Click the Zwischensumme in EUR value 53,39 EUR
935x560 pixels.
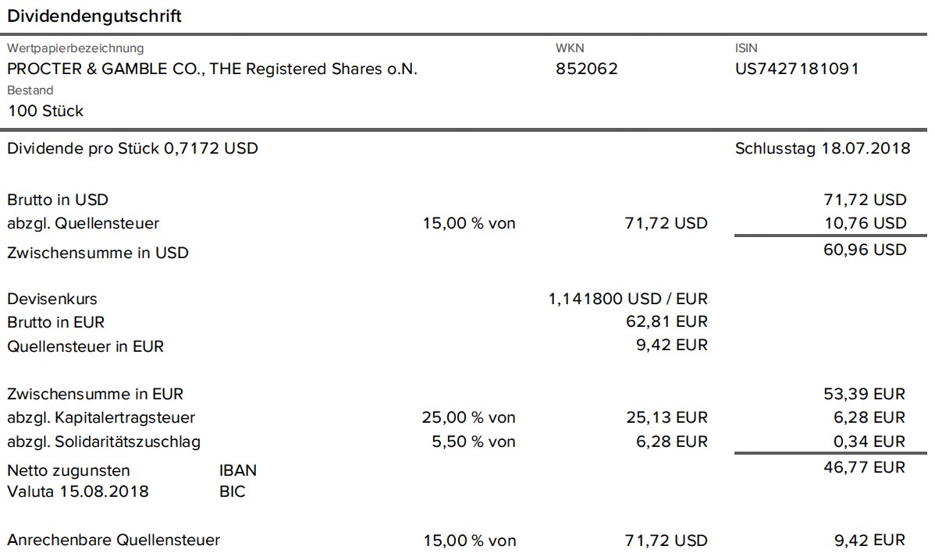point(865,394)
